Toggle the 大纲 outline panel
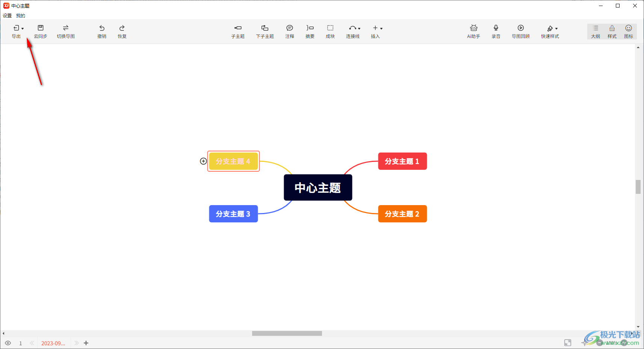 click(596, 32)
